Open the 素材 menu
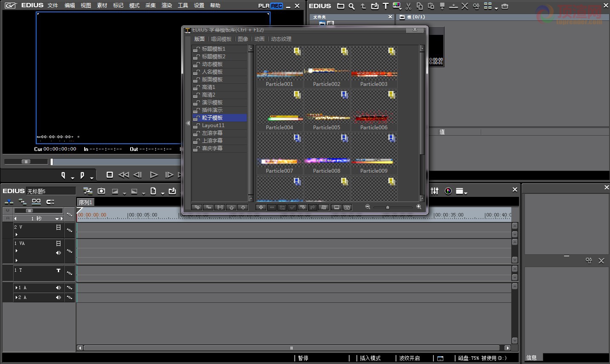The height and width of the screenshot is (364, 610). click(x=102, y=6)
